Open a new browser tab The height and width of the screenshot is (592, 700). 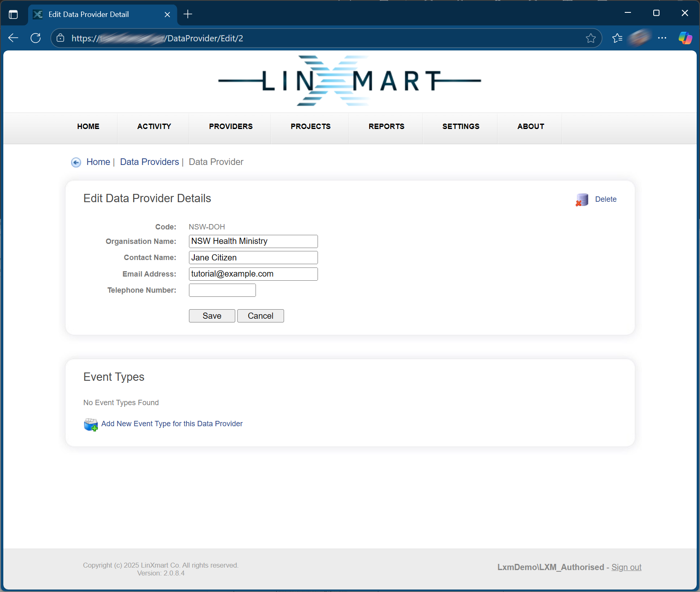(x=188, y=14)
